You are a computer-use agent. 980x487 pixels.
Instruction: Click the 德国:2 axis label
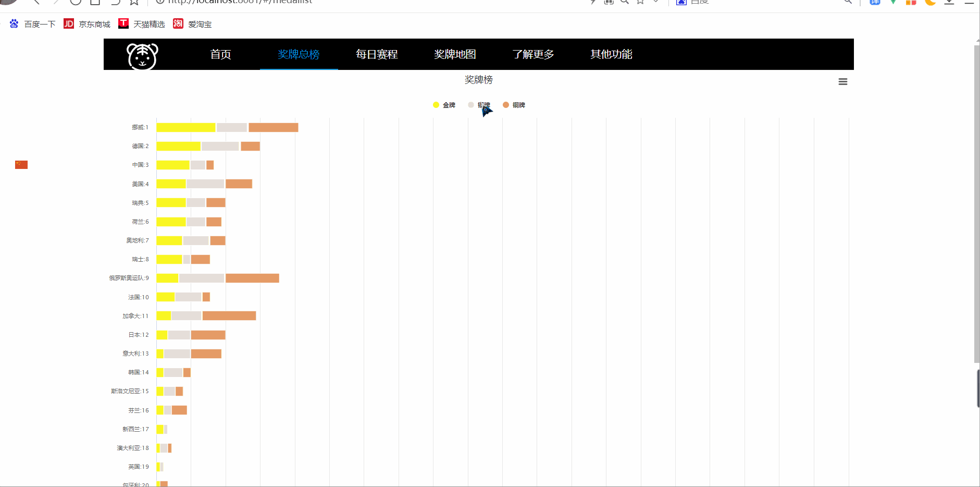point(140,146)
